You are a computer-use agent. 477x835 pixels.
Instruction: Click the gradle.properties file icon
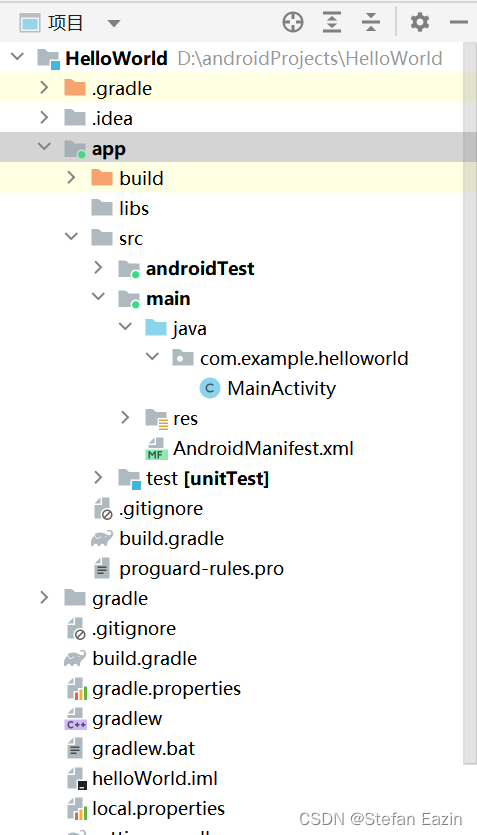tap(76, 689)
